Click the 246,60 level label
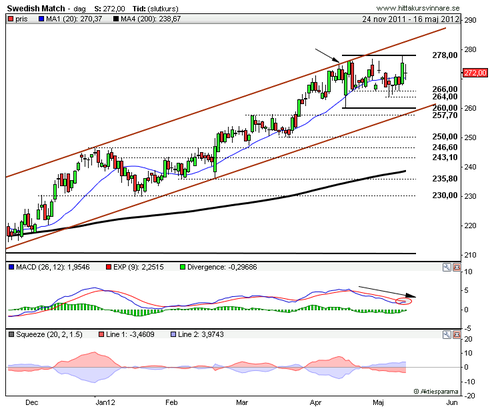Screen dimensions: 490x411 445,147
